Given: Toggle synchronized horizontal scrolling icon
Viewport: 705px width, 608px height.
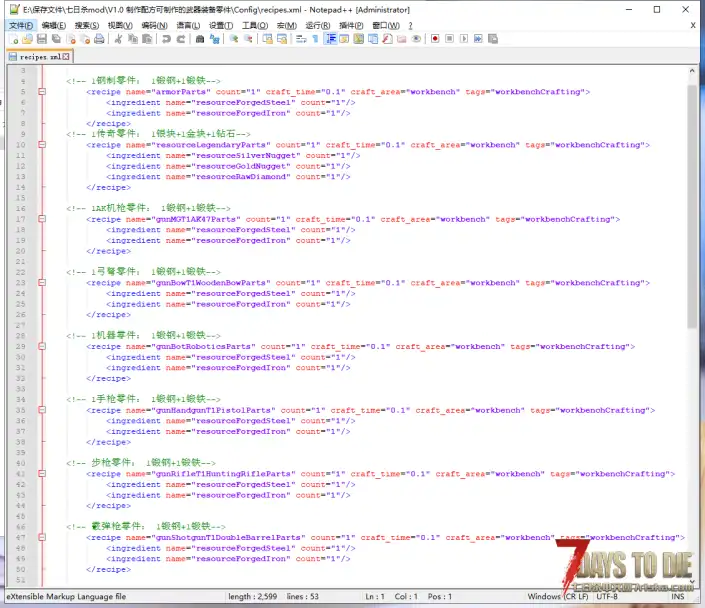Looking at the screenshot, I should coord(282,39).
